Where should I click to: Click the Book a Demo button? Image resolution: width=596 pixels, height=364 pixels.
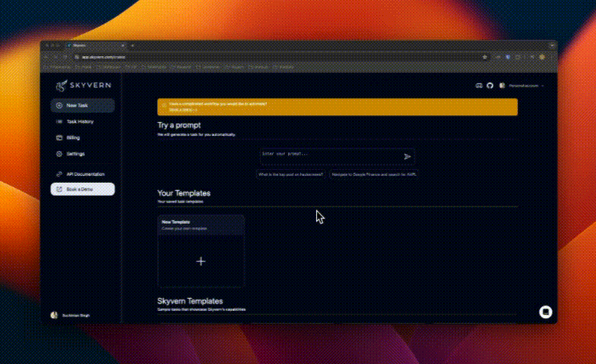[x=82, y=189]
